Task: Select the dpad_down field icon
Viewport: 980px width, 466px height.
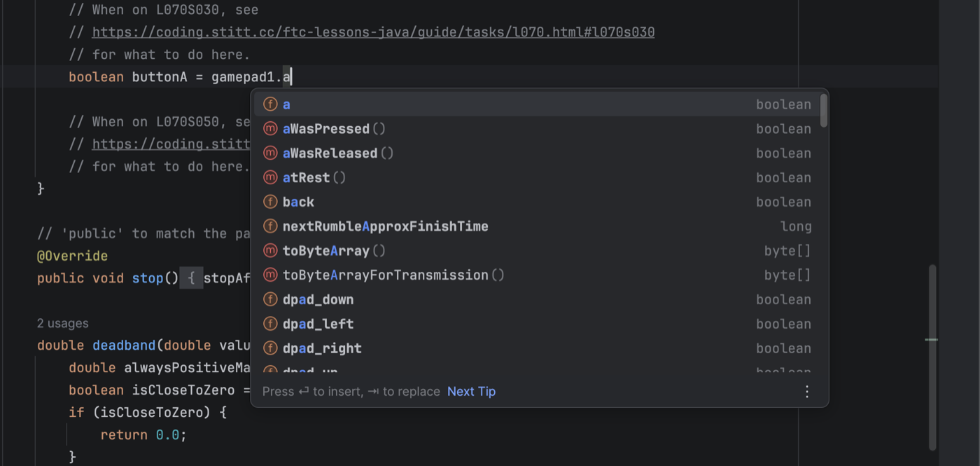Action: (270, 300)
